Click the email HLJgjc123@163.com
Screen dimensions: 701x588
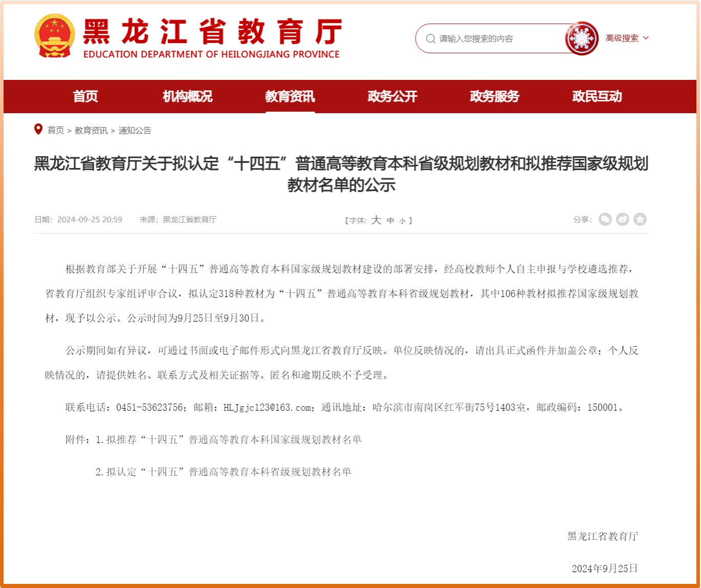(267, 408)
